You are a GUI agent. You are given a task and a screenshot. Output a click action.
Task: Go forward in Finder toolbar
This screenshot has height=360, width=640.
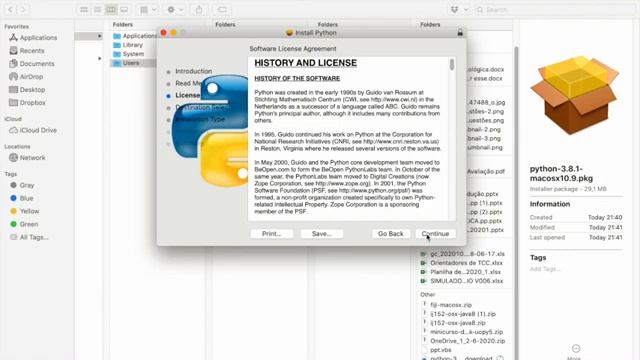pyautogui.click(x=23, y=9)
